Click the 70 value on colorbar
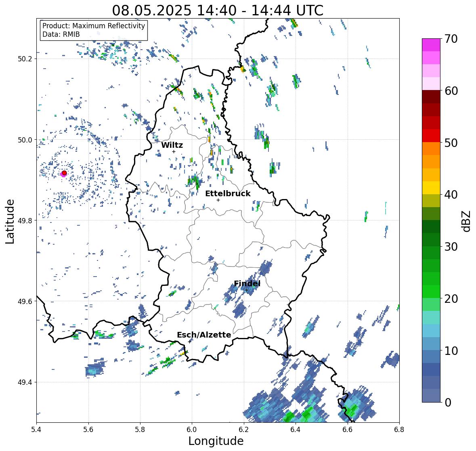The image size is (476, 451). click(451, 39)
